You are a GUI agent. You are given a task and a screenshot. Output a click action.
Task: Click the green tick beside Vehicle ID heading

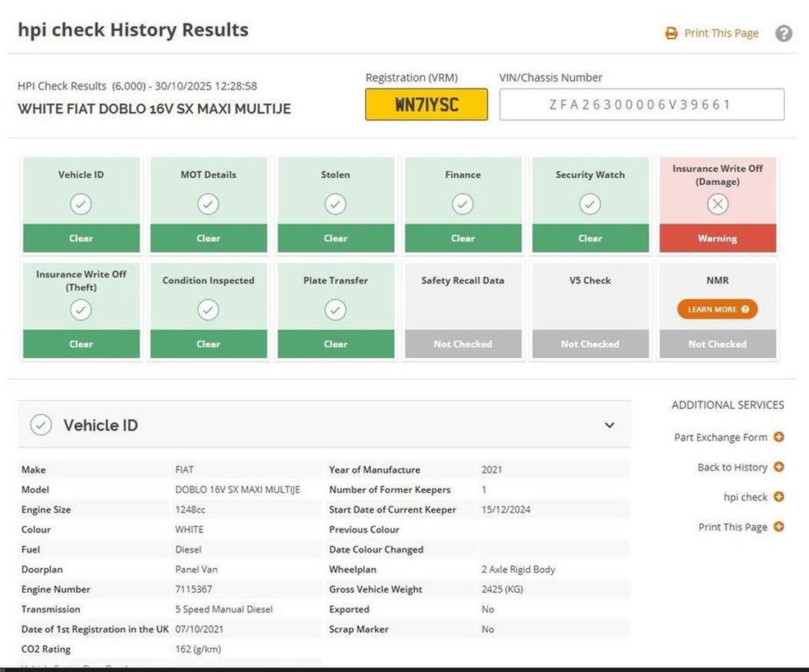(41, 425)
